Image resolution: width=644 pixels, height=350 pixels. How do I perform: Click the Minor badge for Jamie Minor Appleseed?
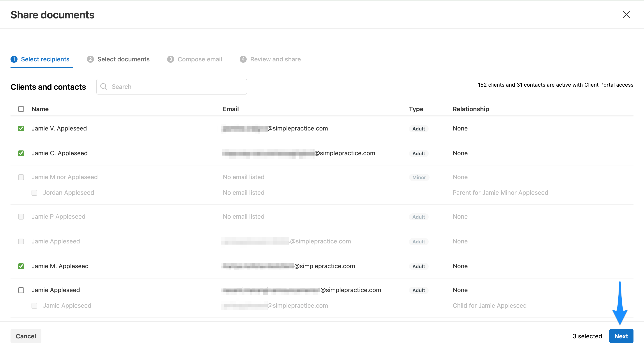point(419,177)
